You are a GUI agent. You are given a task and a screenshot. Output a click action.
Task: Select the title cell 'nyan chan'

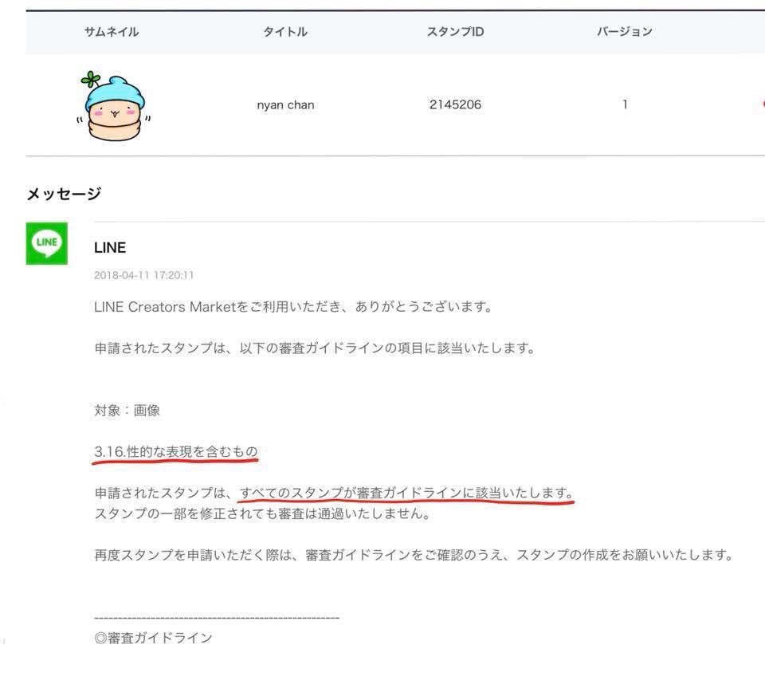285,105
